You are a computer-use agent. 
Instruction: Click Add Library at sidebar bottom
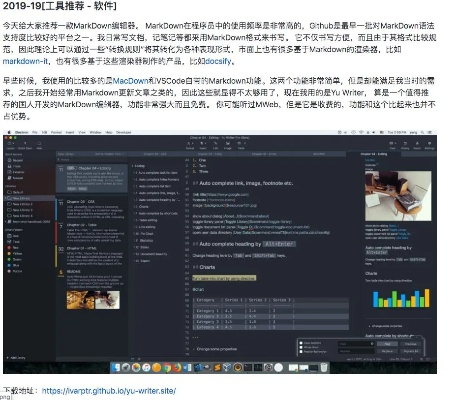pos(16,358)
